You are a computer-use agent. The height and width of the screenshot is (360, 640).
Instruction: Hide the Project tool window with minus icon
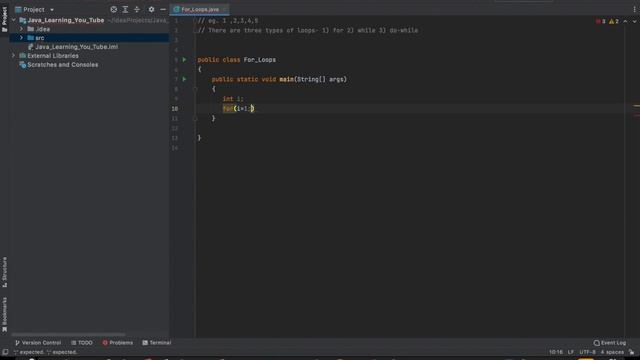pos(163,9)
